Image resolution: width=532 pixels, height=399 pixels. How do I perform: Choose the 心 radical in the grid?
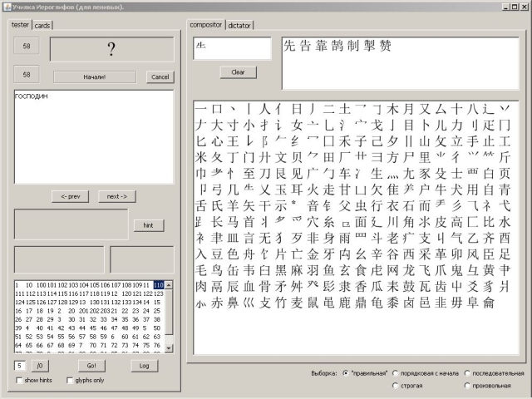[x=217, y=141]
